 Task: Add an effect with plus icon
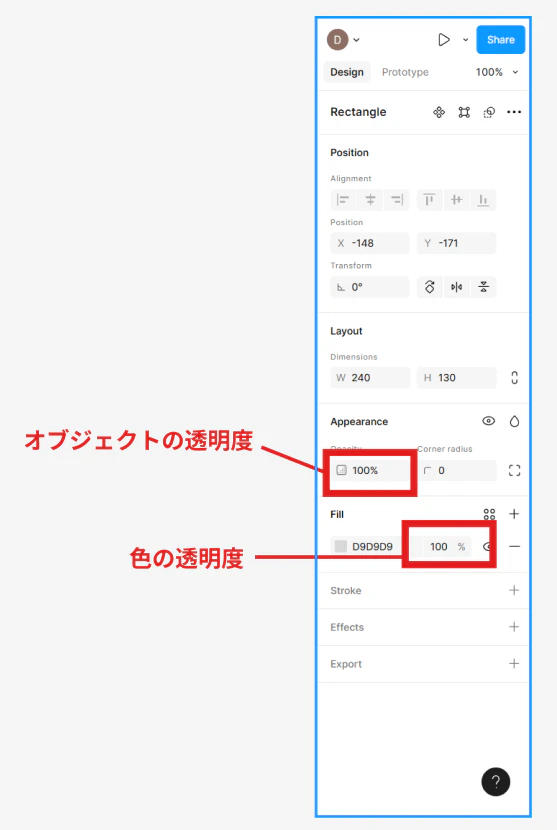[x=514, y=627]
